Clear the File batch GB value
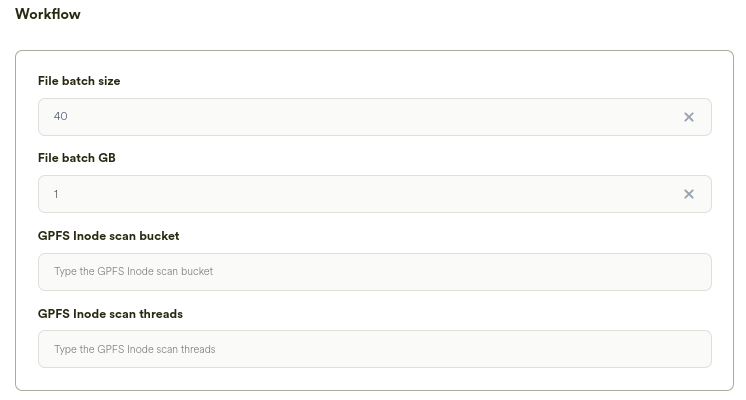The width and height of the screenshot is (746, 400). [689, 194]
